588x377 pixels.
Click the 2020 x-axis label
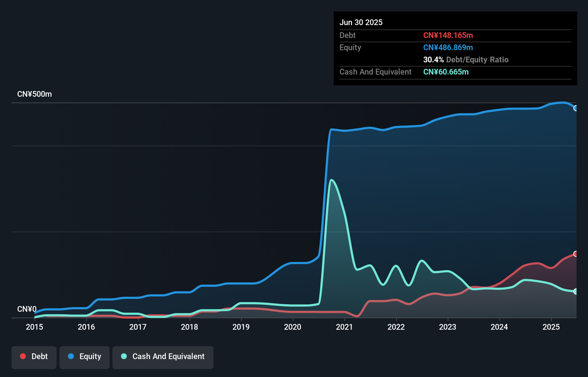point(293,327)
